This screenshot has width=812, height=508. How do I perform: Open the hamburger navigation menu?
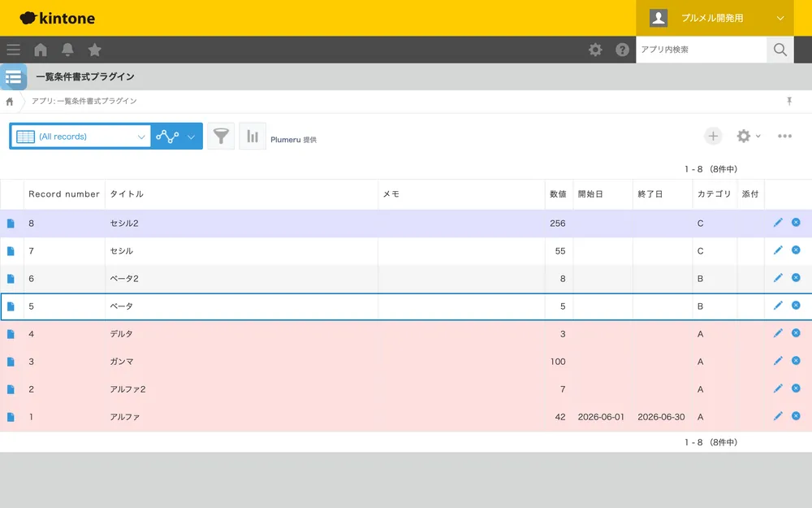pyautogui.click(x=14, y=50)
